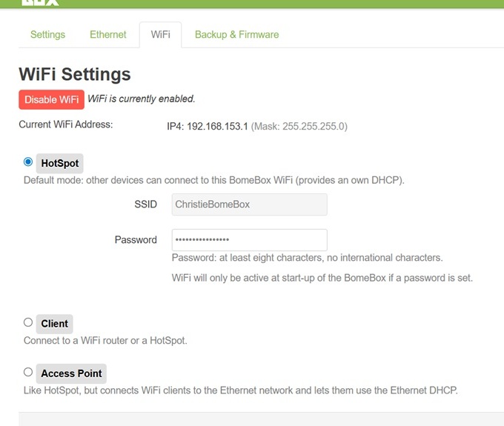Click the WiFi Settings heading
Screen dimensions: 504x426
pyautogui.click(x=75, y=74)
